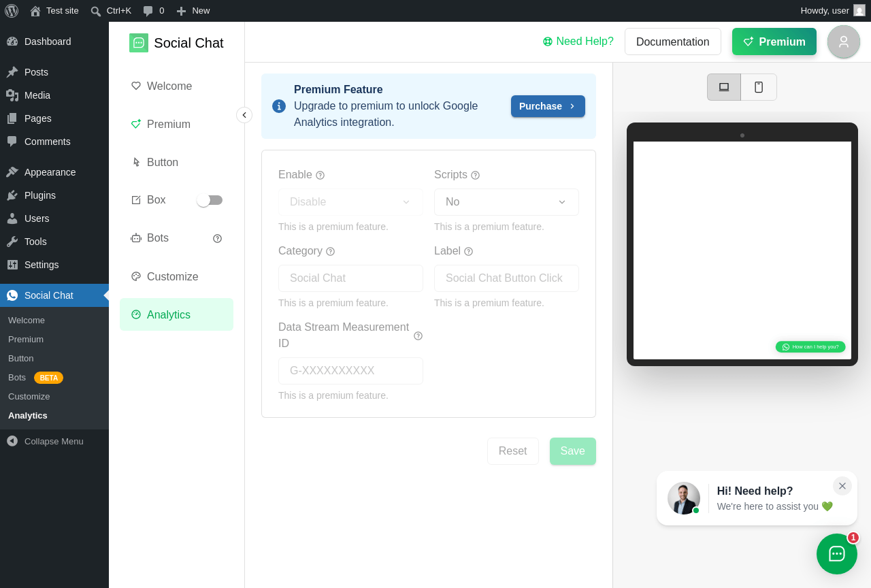Open the Pages menu

tap(54, 118)
